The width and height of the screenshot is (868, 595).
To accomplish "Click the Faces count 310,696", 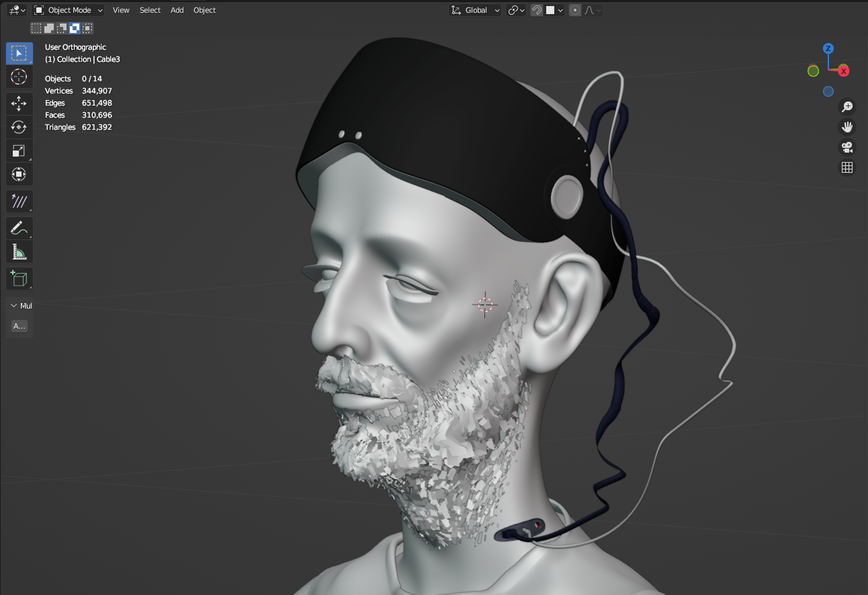I will [x=97, y=115].
